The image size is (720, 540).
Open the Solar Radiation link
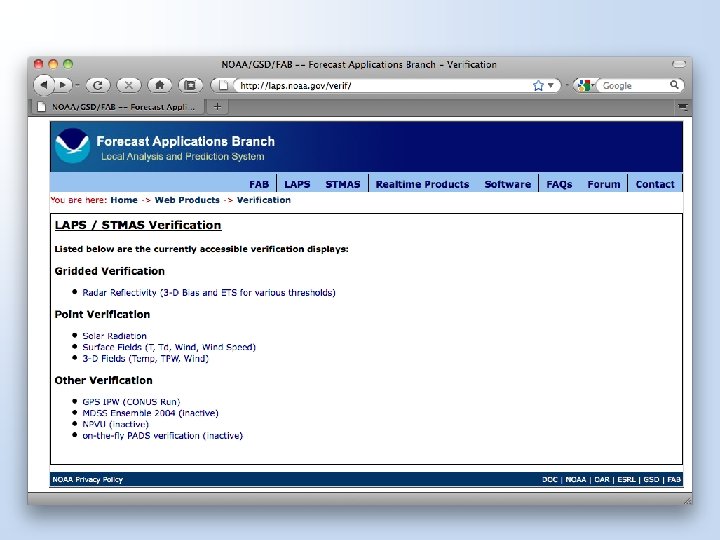[x=114, y=336]
